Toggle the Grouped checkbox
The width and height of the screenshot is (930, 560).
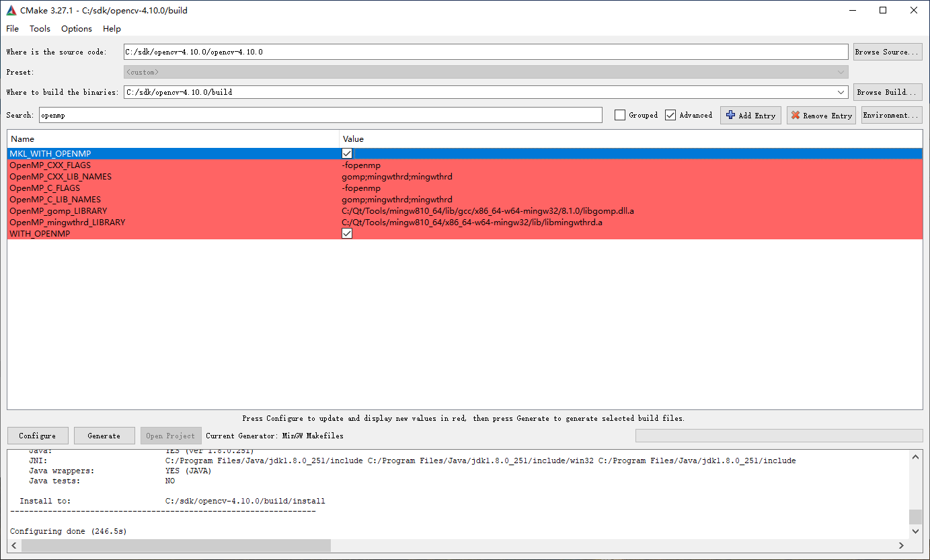[620, 115]
